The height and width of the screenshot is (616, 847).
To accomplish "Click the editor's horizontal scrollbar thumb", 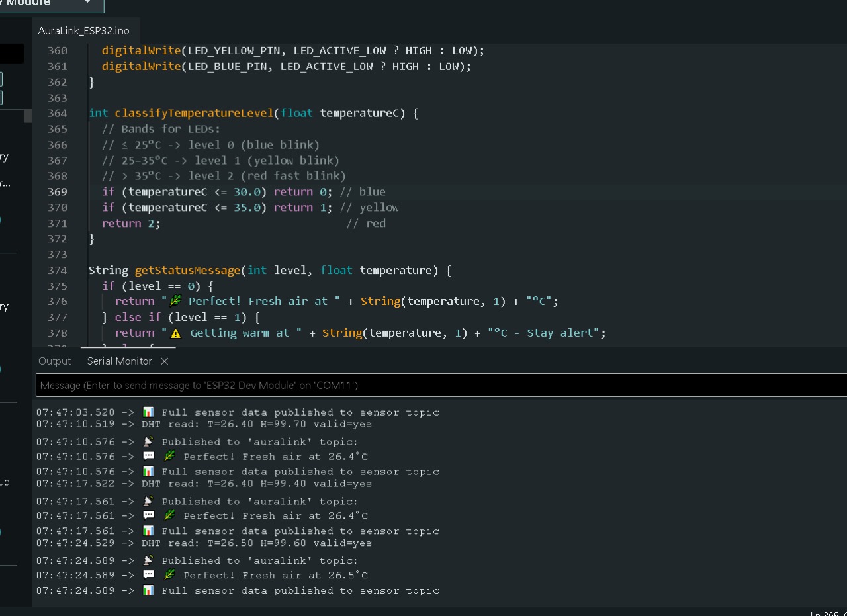I will (128, 345).
